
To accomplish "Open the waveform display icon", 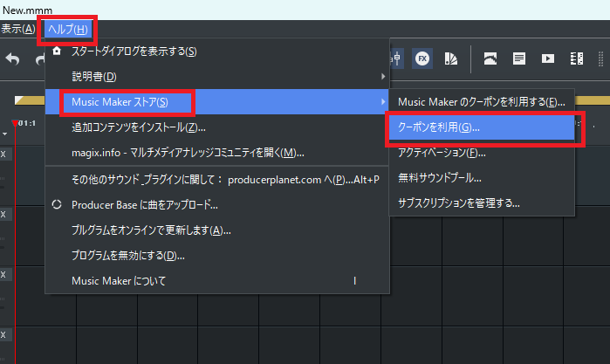I will (x=490, y=58).
